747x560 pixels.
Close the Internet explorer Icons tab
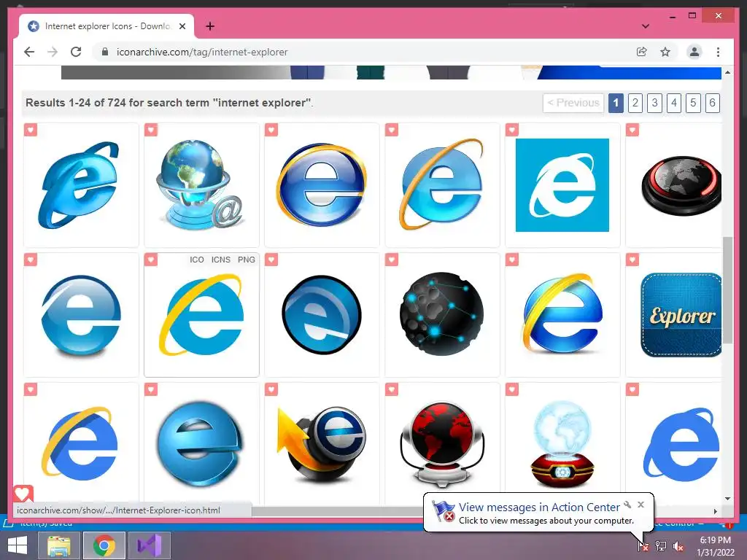[x=182, y=26]
